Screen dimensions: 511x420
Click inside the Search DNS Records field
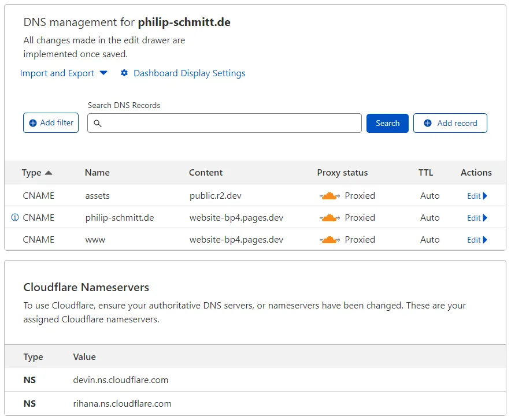[225, 123]
